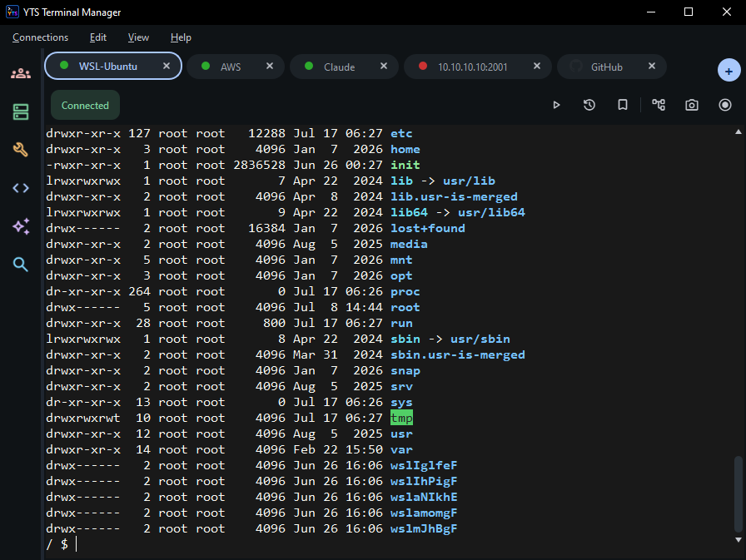Open the Help menu
The height and width of the screenshot is (560, 746).
tap(181, 37)
